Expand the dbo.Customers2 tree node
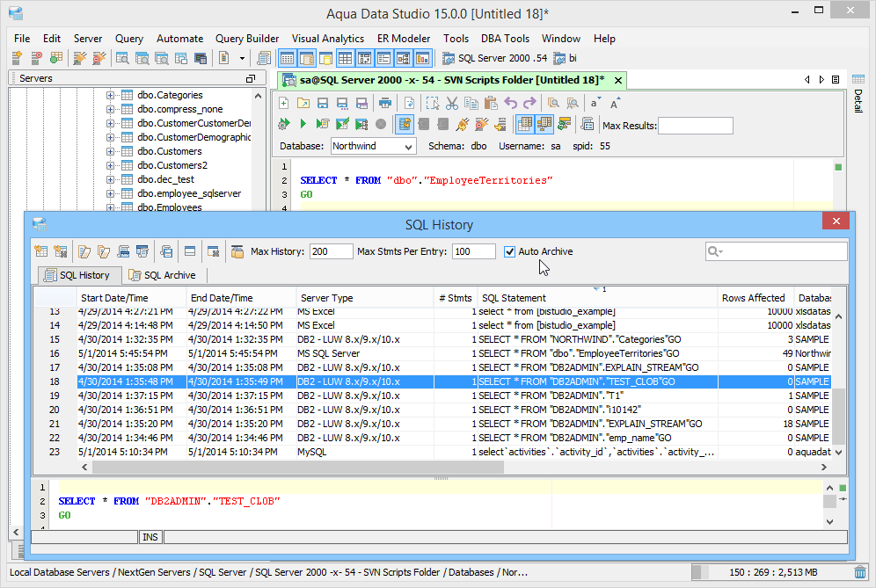This screenshot has height=588, width=876. pos(110,165)
